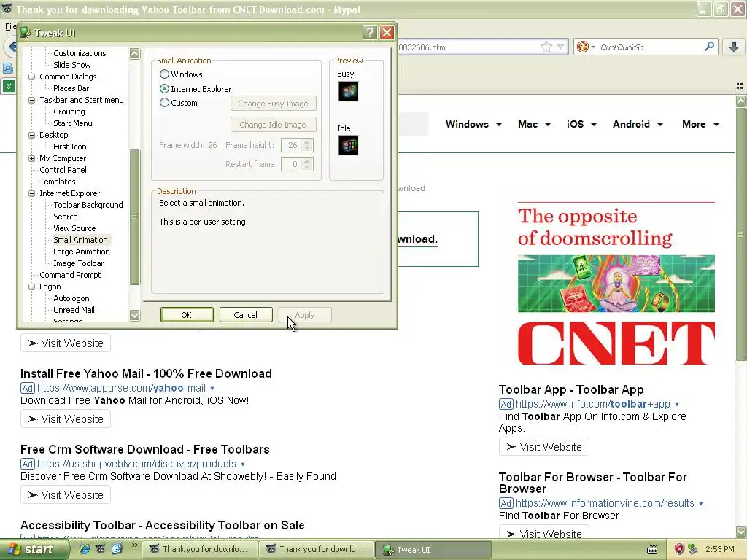Click the bookmark star icon in the address bar
747x560 pixels.
546,47
